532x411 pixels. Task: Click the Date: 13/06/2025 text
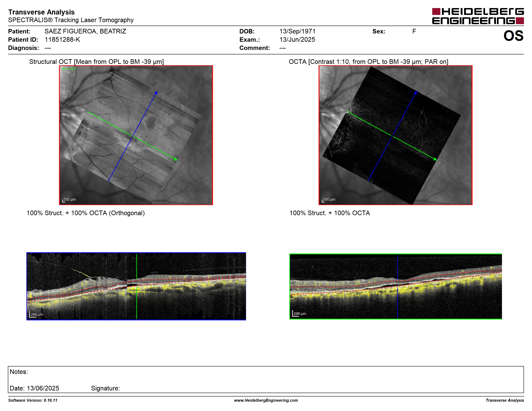coord(34,388)
